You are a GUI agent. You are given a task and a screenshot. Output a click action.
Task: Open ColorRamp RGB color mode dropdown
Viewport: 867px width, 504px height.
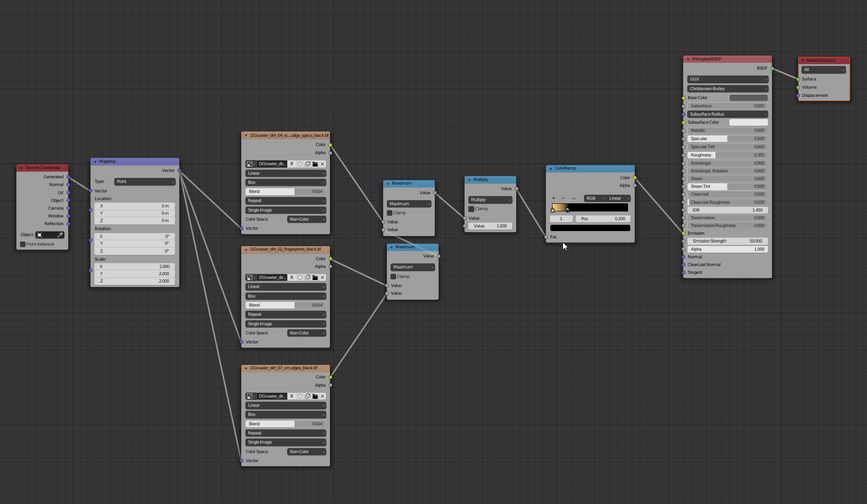(x=595, y=198)
